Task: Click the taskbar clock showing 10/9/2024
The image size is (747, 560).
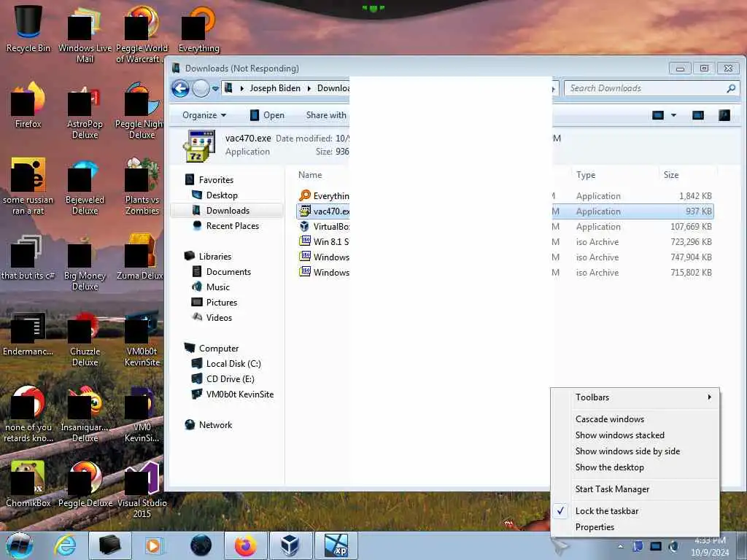Action: tap(710, 547)
